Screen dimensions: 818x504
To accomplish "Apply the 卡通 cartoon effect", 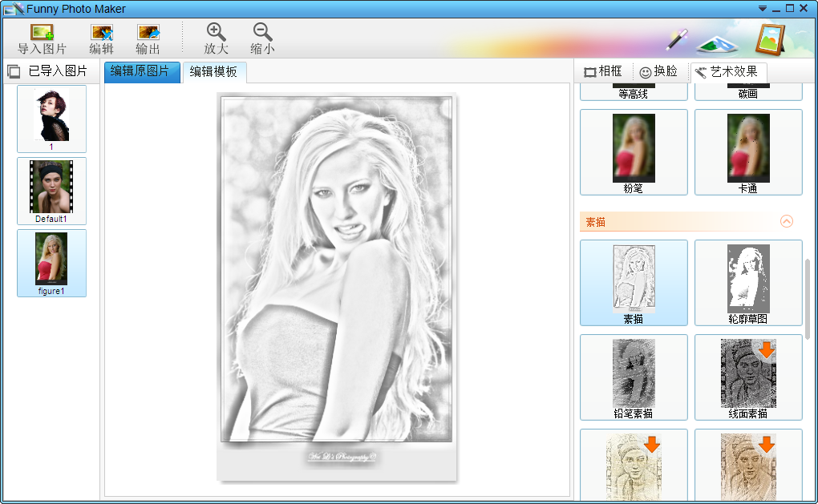I will 748,152.
